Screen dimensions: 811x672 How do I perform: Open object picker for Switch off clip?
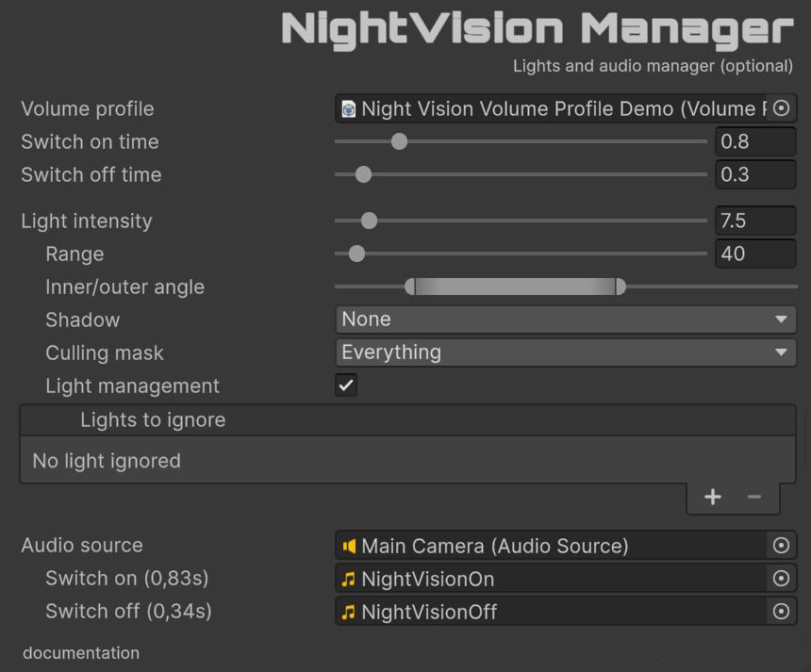(x=781, y=612)
